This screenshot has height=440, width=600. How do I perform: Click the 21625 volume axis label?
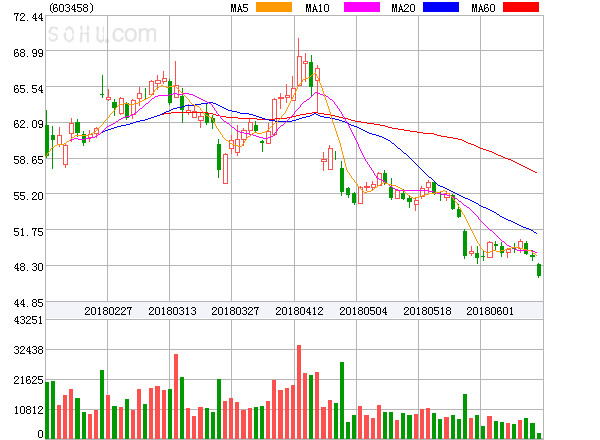pyautogui.click(x=28, y=380)
